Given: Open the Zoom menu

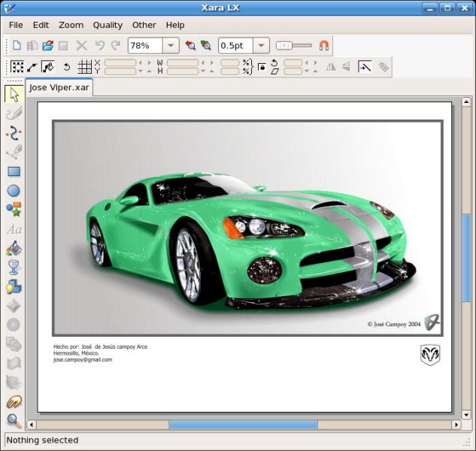Looking at the screenshot, I should click(71, 25).
